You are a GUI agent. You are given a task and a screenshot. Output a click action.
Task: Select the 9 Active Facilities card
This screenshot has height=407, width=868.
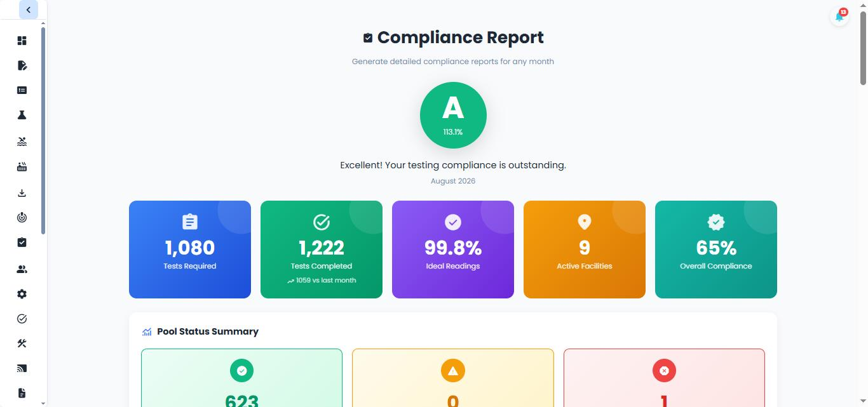[585, 250]
